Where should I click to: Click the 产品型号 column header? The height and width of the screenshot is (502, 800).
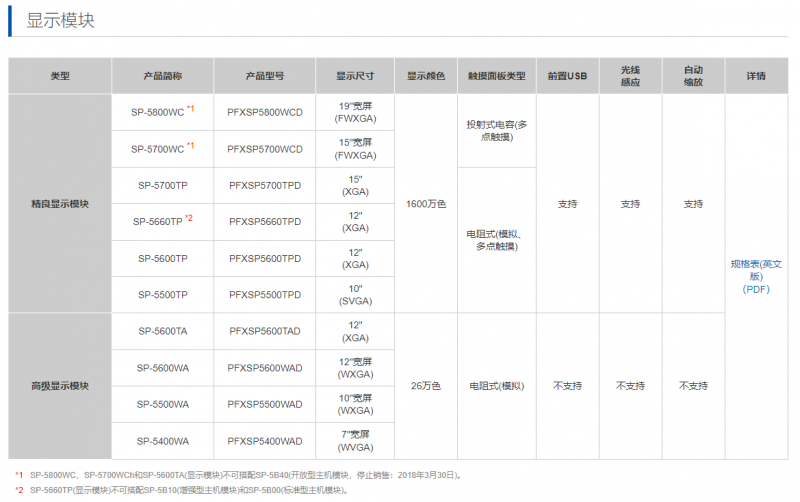coord(265,76)
